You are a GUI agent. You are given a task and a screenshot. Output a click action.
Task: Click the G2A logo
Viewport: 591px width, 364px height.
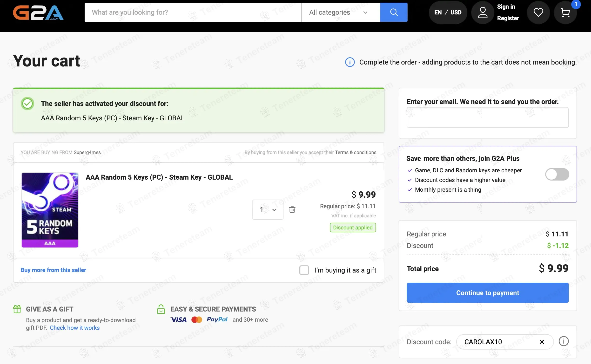[x=38, y=13]
